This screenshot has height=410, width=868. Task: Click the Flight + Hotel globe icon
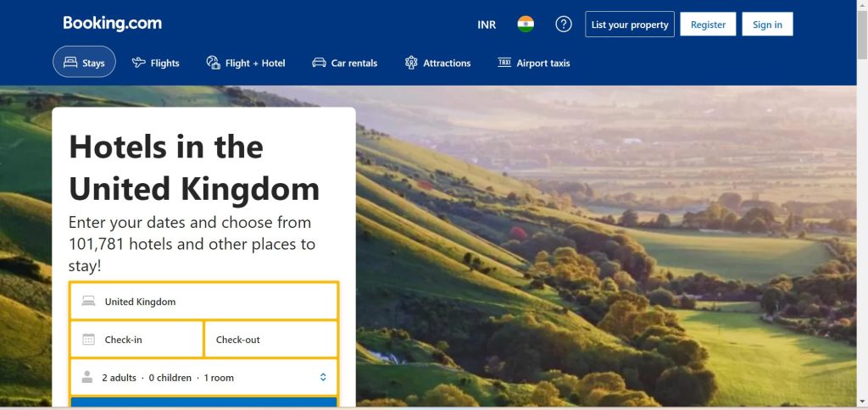pos(213,63)
